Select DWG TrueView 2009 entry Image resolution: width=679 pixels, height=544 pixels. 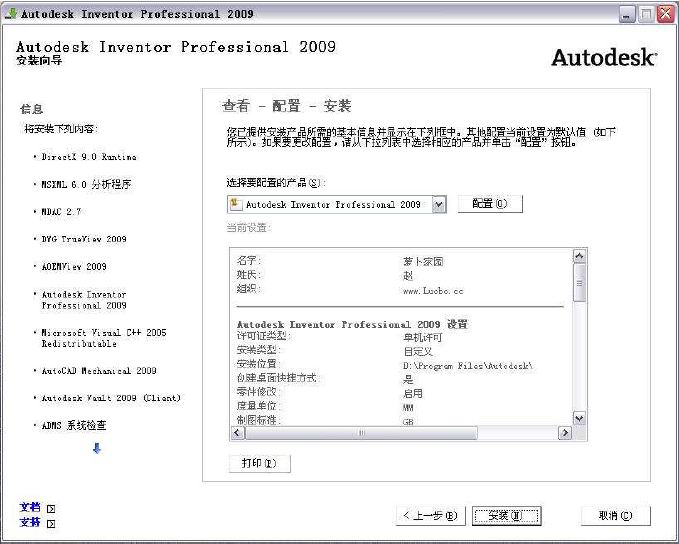coord(84,239)
